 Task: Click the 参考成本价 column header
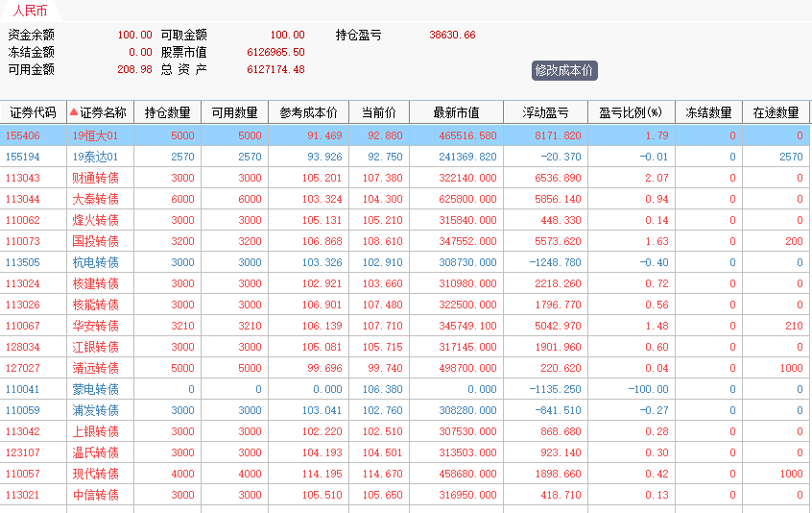[x=308, y=112]
